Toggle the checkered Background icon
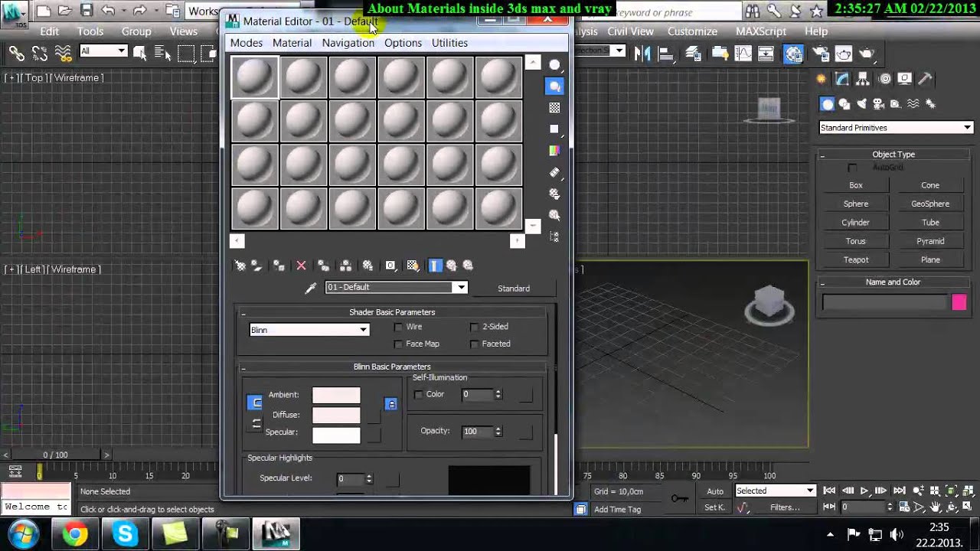This screenshot has width=980, height=551. coord(554,108)
